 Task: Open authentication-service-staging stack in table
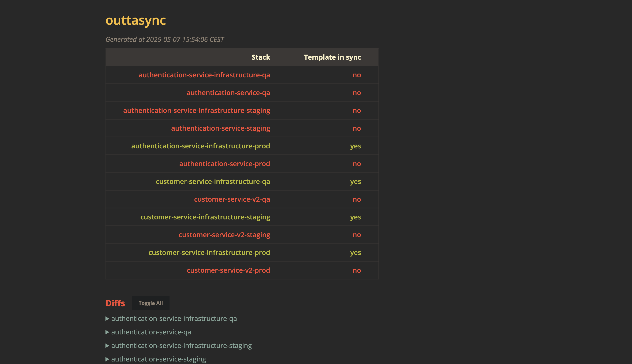[220, 128]
